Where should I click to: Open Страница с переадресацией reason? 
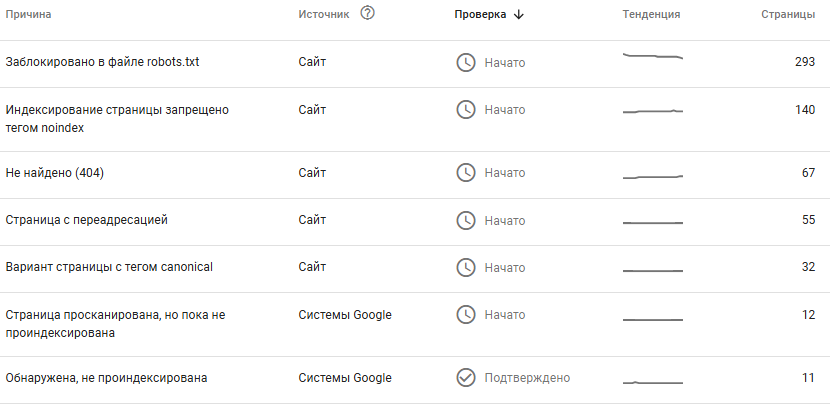point(87,220)
